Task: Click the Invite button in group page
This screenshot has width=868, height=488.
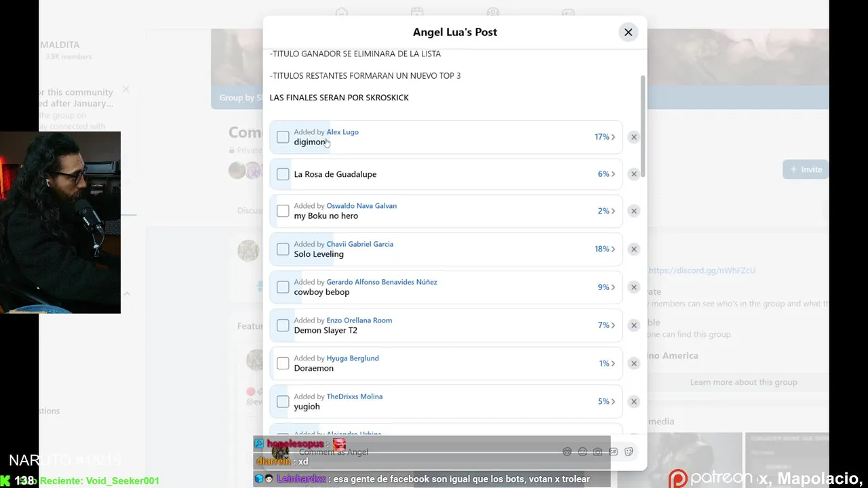Action: click(x=806, y=169)
